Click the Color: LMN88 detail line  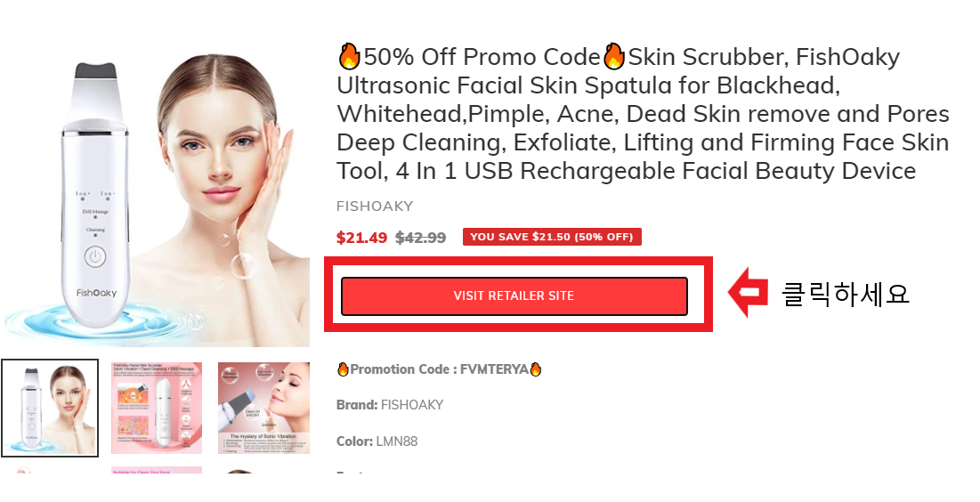tap(377, 441)
